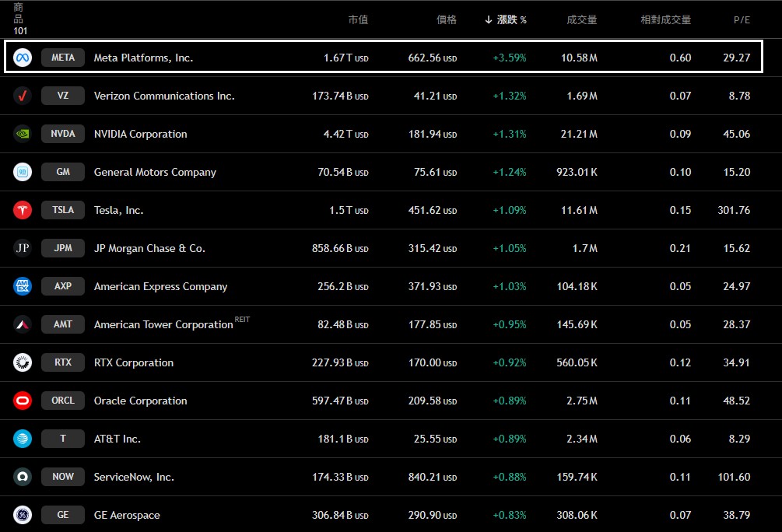The height and width of the screenshot is (532, 782).
Task: Click the RTX Corporation name link
Action: pyautogui.click(x=134, y=362)
